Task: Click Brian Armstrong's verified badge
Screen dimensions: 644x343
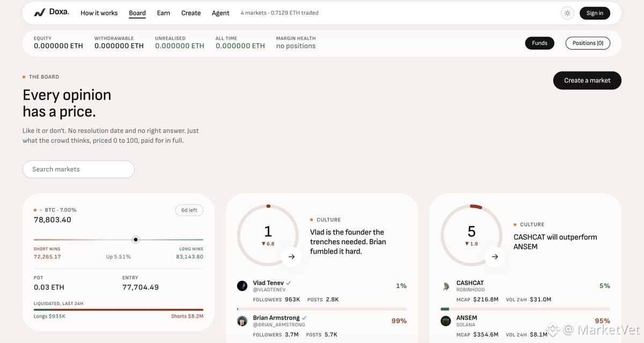Action: click(304, 318)
